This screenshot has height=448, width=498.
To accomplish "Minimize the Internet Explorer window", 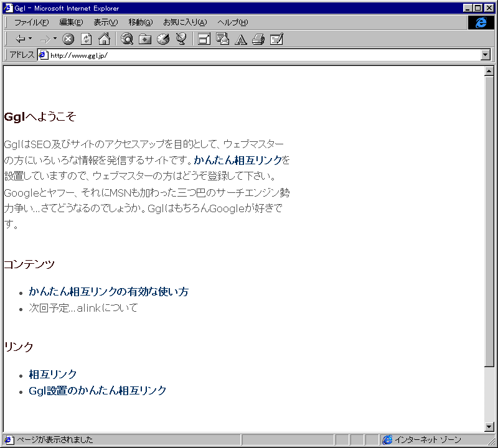I will click(x=467, y=8).
